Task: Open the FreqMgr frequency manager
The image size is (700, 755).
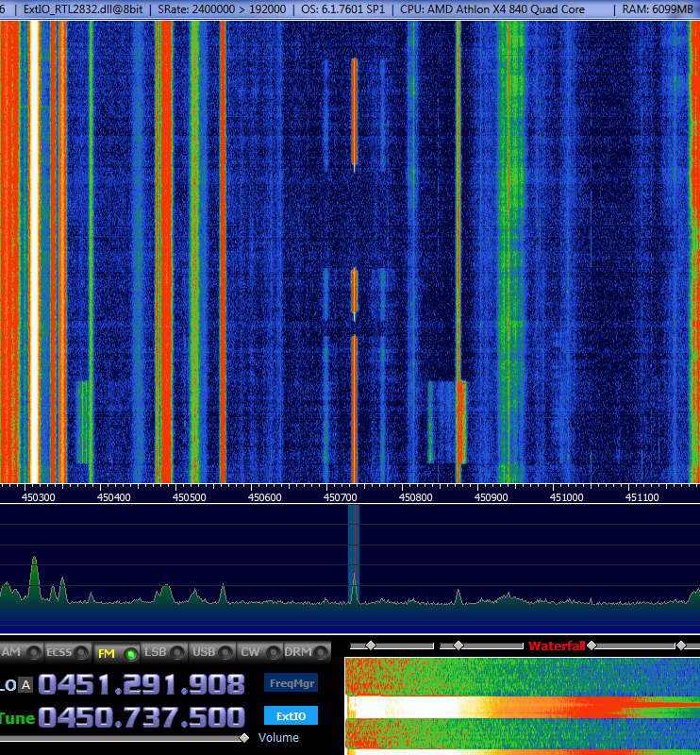Action: (292, 682)
